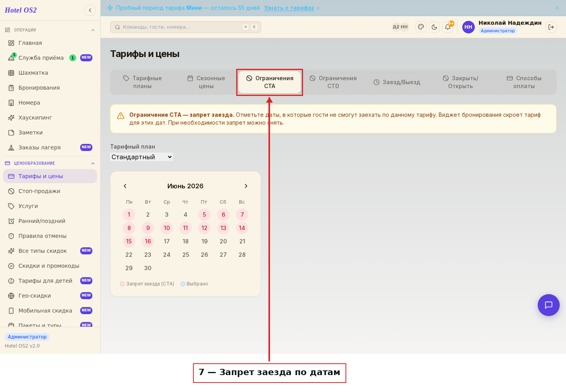Screen dimensions: 566x392
Task: Open Гео-скидки
Action: click(x=50, y=296)
